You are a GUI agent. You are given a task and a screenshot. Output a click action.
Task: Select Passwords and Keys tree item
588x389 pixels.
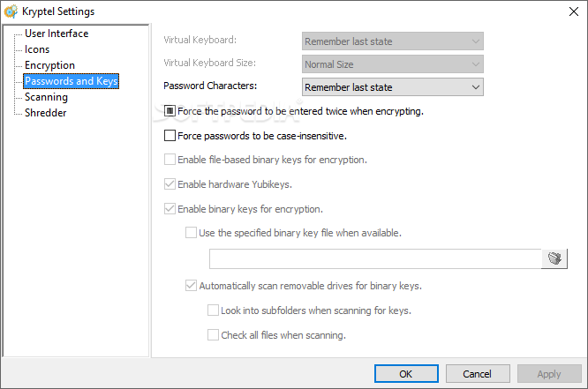[x=72, y=81]
